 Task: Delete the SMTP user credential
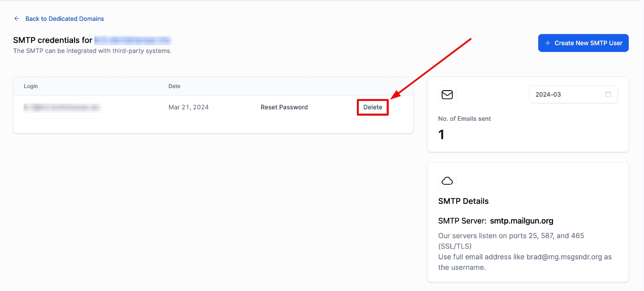tap(372, 107)
